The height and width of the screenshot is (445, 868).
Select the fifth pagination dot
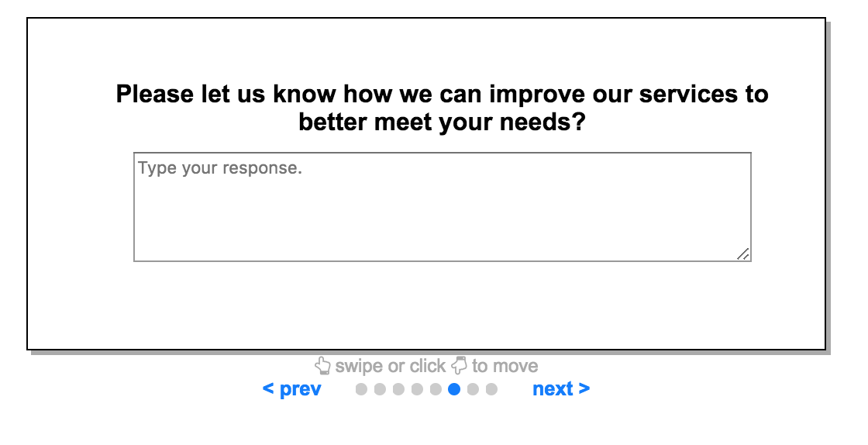(436, 389)
